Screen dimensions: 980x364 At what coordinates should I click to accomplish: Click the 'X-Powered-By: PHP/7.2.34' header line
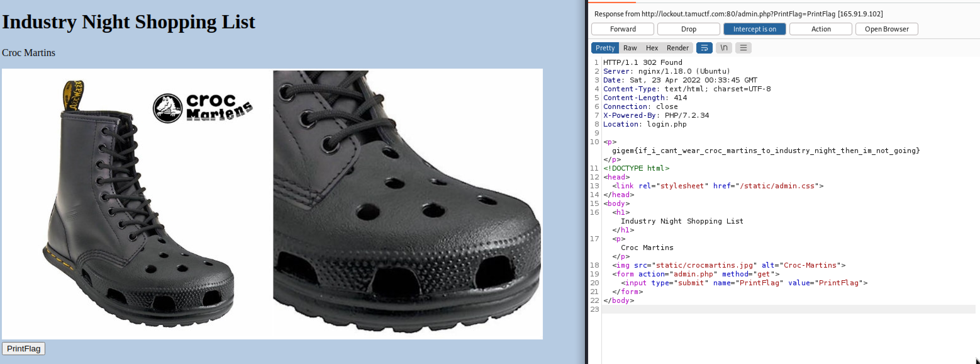click(656, 115)
